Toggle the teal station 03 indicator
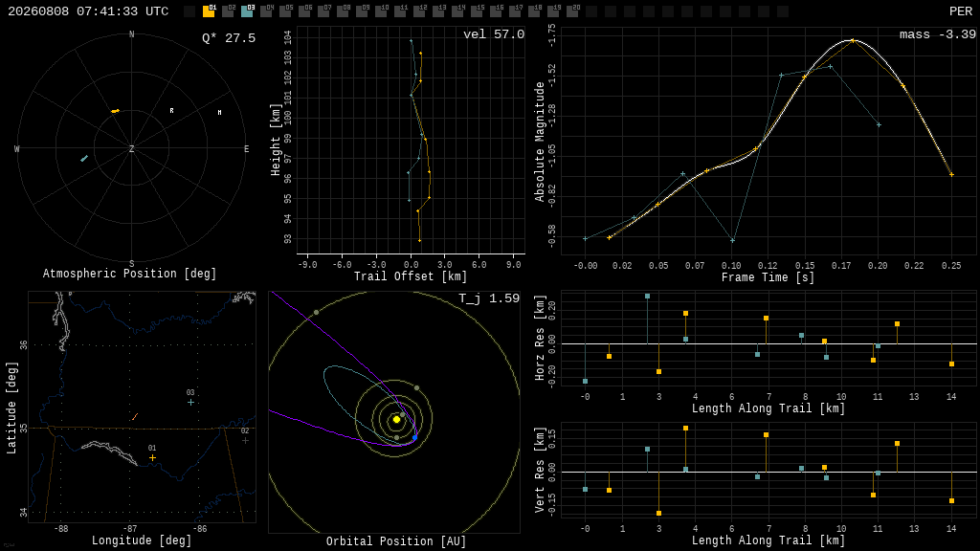980x551 pixels. point(247,11)
